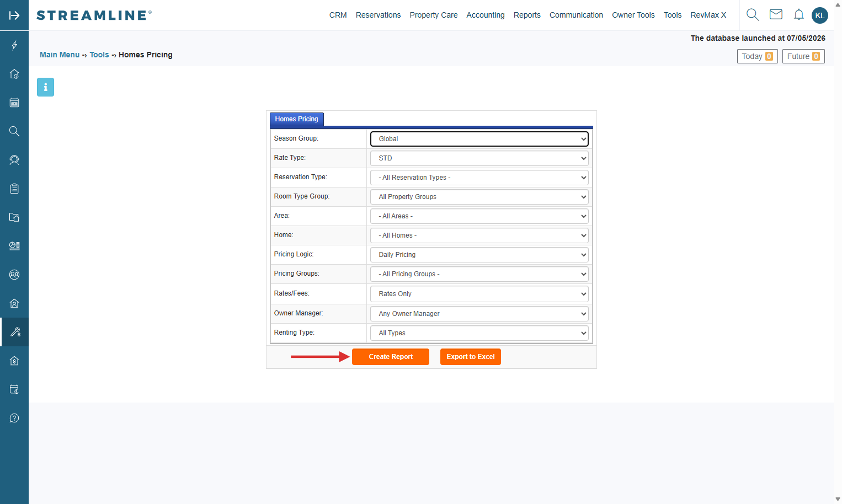The width and height of the screenshot is (842, 504).
Task: Open the lightning bolt quick actions icon
Action: pyautogui.click(x=14, y=45)
